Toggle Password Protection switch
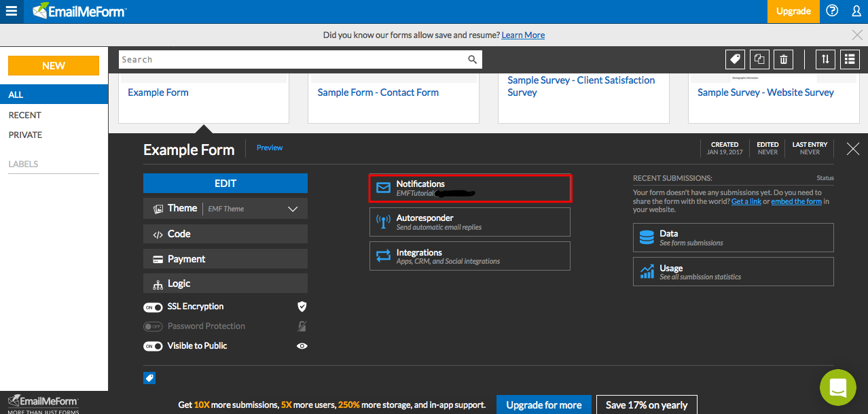This screenshot has width=868, height=414. coord(153,326)
